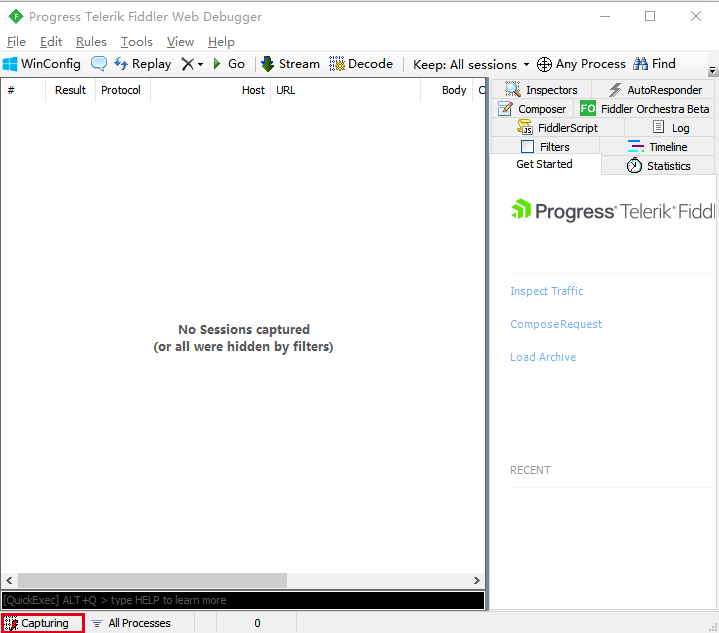Open Find with binoculars icon
719x633 pixels.
click(x=654, y=64)
